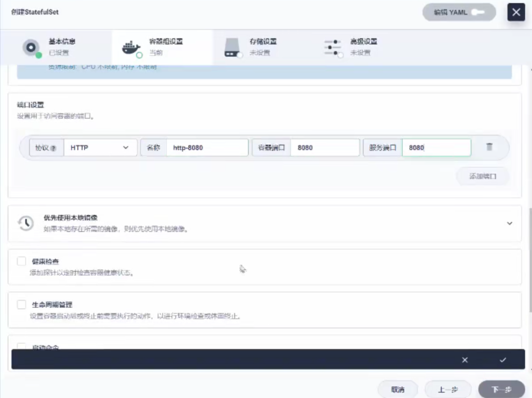Edit the 容器端口 field 8080
The width and height of the screenshot is (532, 398).
[x=325, y=148]
